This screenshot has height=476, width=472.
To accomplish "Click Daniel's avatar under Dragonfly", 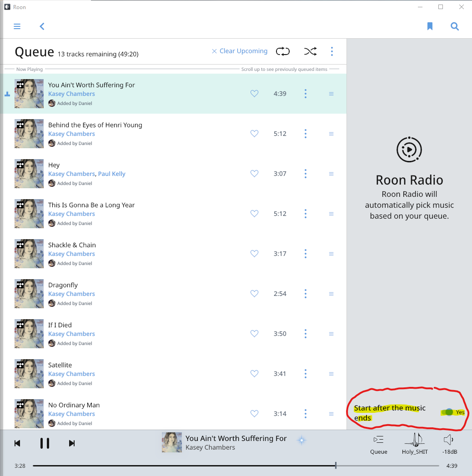I will [x=52, y=303].
